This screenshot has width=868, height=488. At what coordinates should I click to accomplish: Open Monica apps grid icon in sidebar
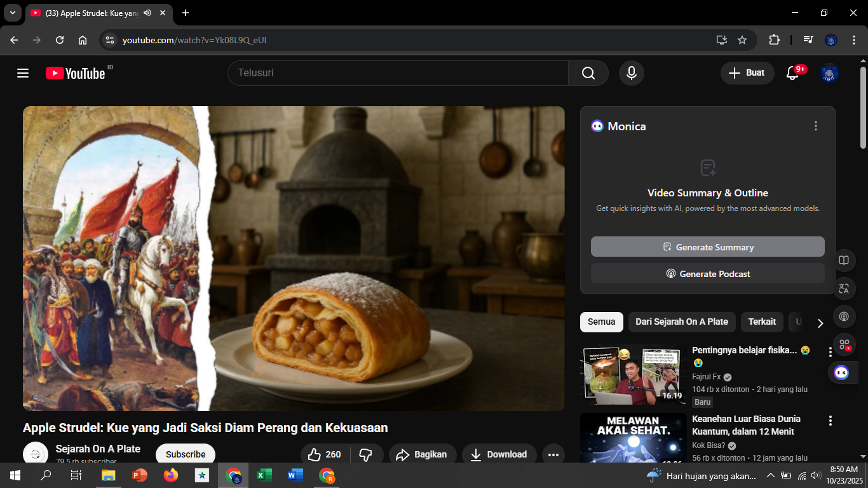[844, 344]
